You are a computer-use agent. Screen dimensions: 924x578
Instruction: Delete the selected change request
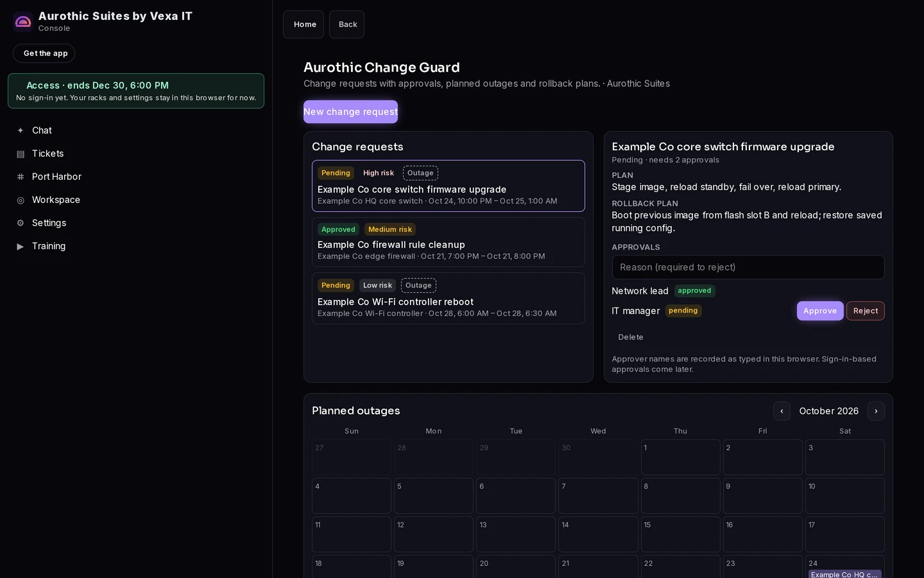coord(630,337)
